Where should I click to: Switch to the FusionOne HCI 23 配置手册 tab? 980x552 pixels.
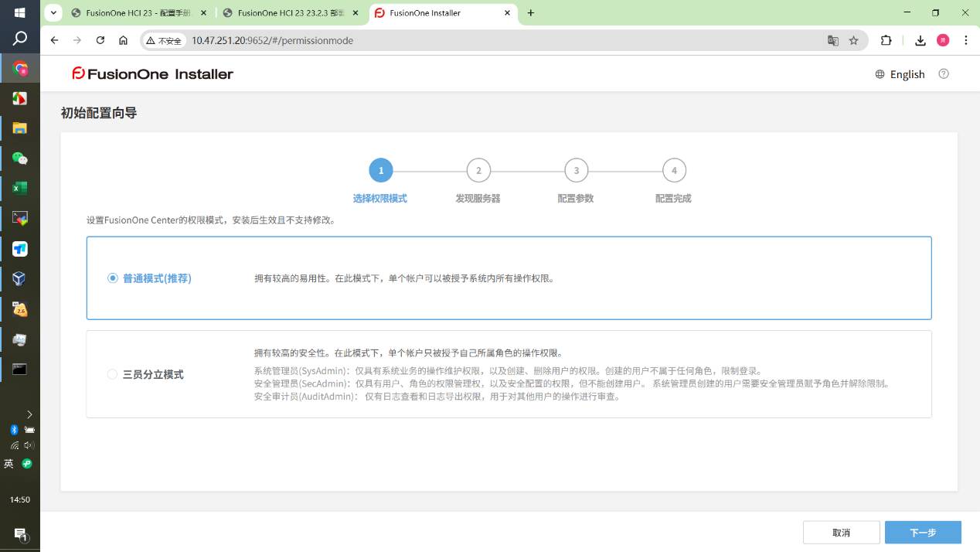click(138, 13)
